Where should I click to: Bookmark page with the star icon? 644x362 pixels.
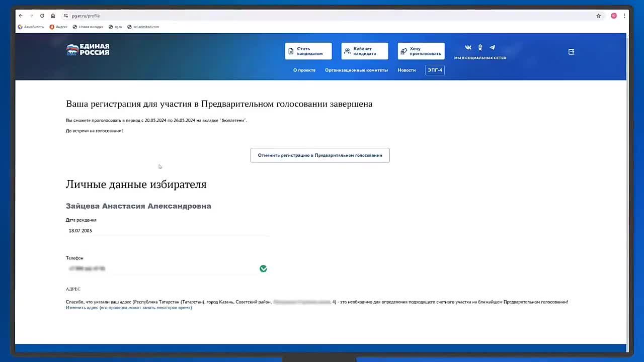click(x=599, y=16)
